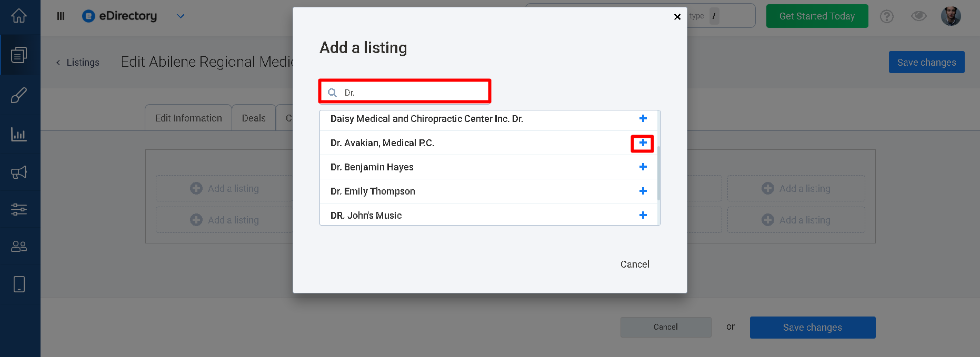This screenshot has height=357, width=980.
Task: Switch to the Deals tab
Action: 254,118
